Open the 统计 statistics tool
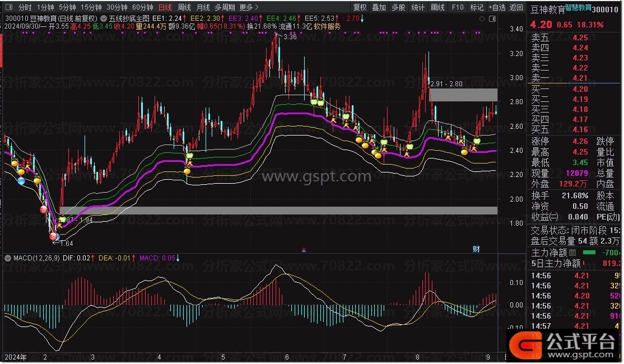The height and width of the screenshot is (364, 624). click(418, 7)
